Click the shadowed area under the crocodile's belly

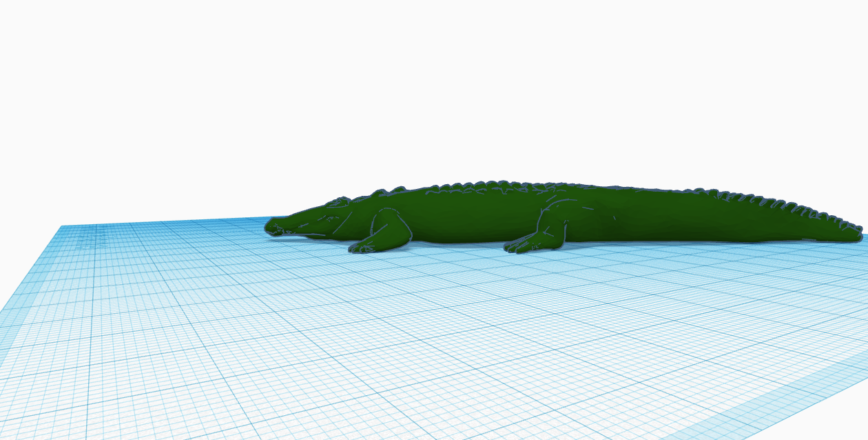(x=448, y=241)
